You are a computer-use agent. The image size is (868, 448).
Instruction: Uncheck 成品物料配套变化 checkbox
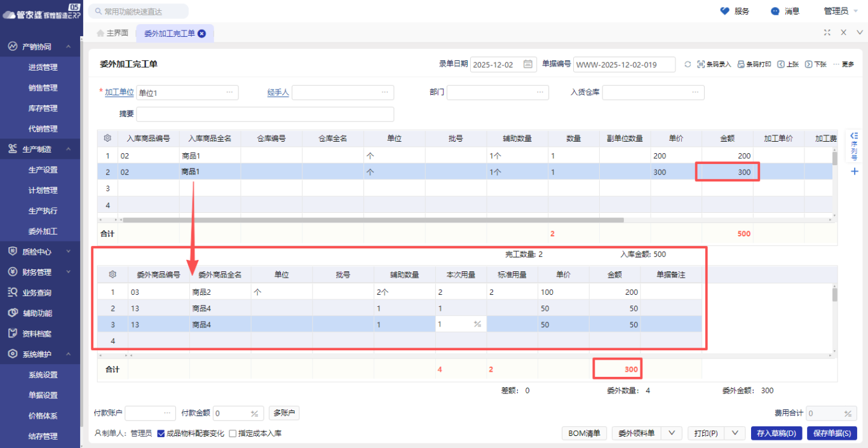pos(161,433)
